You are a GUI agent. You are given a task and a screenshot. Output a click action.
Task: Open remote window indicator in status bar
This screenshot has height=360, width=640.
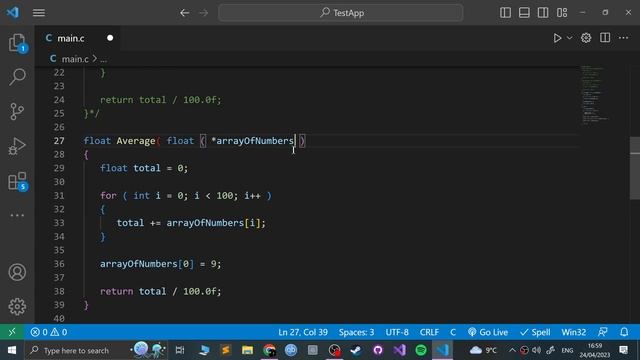[x=12, y=332]
